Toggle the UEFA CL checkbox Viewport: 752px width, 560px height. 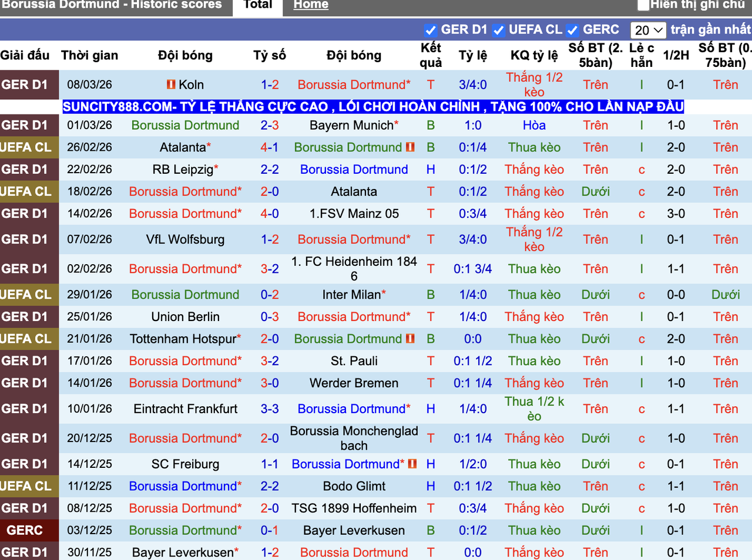[x=499, y=30]
